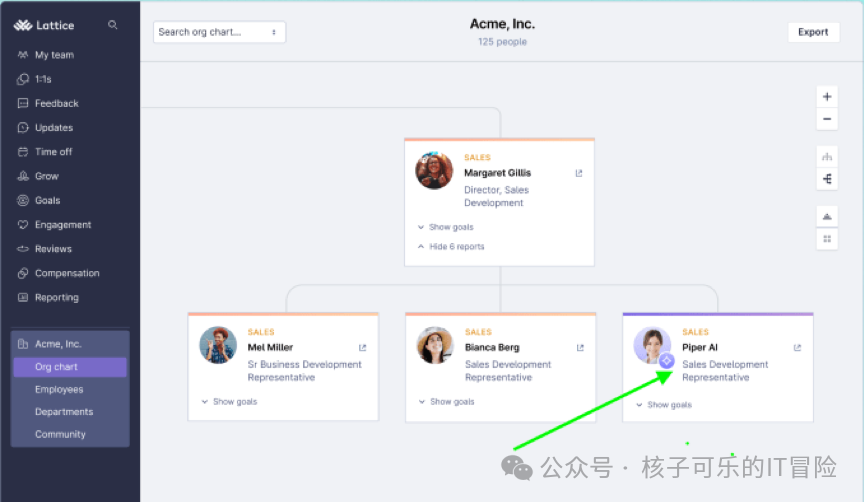Screen dimensions: 864x502
Task: Click the SALES label on Piper AI card
Action: pyautogui.click(x=695, y=332)
